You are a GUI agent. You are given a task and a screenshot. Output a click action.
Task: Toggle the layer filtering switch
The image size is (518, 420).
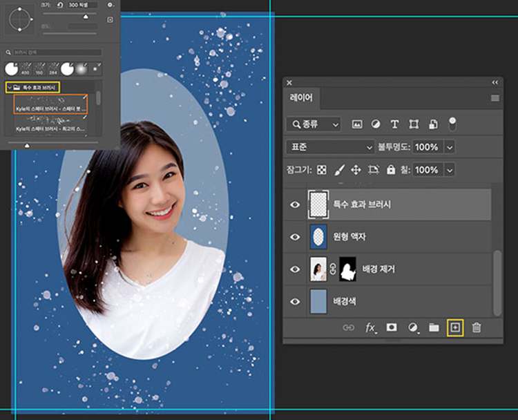452,124
